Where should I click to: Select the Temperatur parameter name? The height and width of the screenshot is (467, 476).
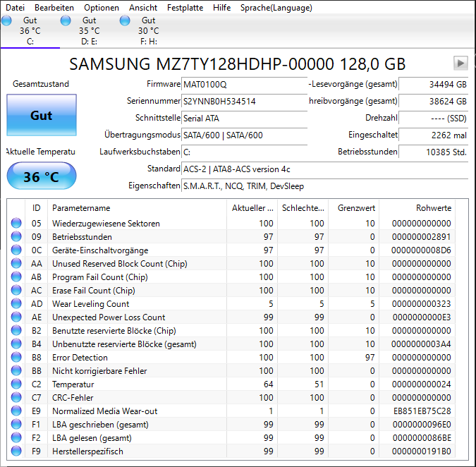[x=73, y=384]
